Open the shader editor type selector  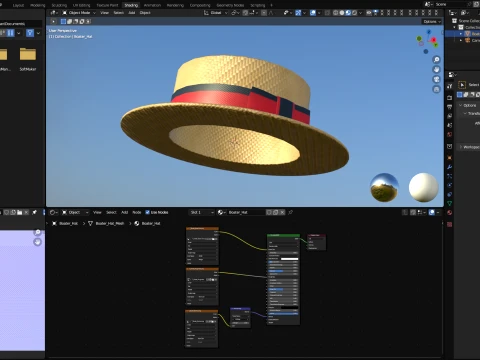(54, 212)
